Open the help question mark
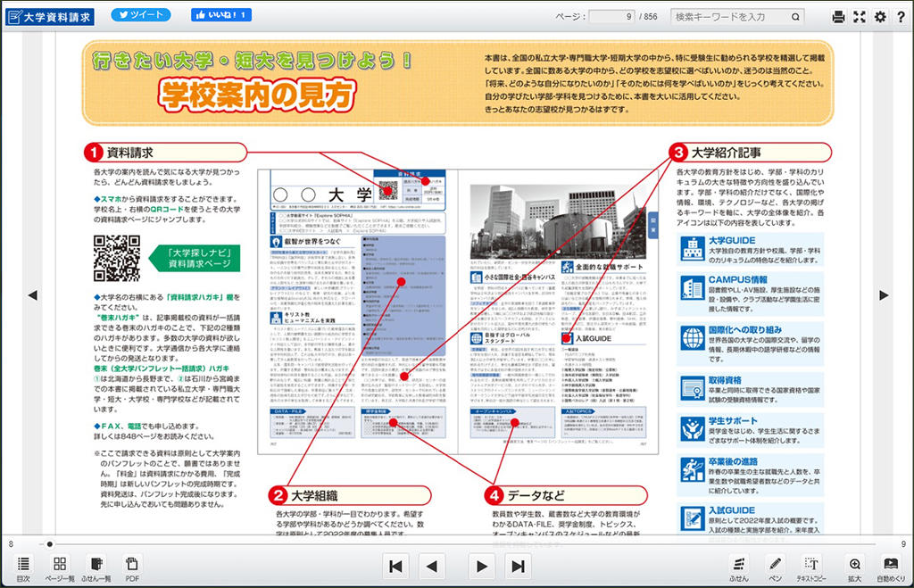Image resolution: width=914 pixels, height=588 pixels. coord(902,16)
